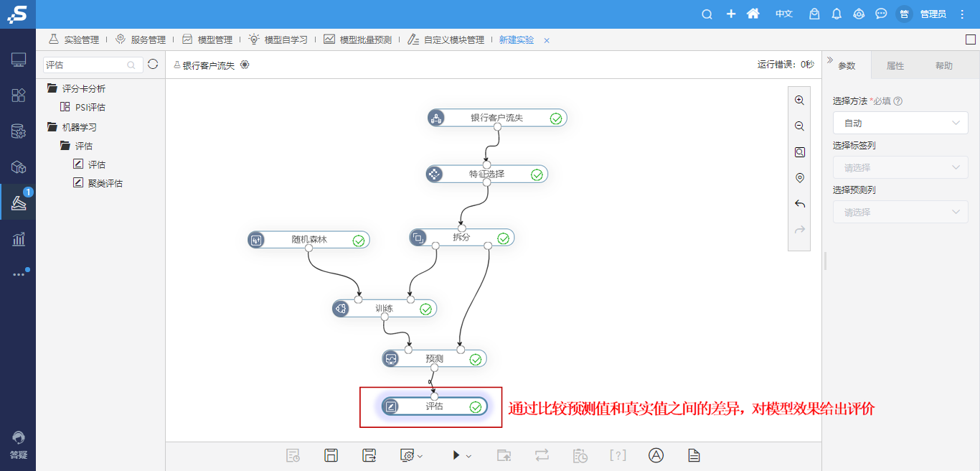
Task: Click the settings icon beside 银行客户流失 title
Action: coord(245,65)
